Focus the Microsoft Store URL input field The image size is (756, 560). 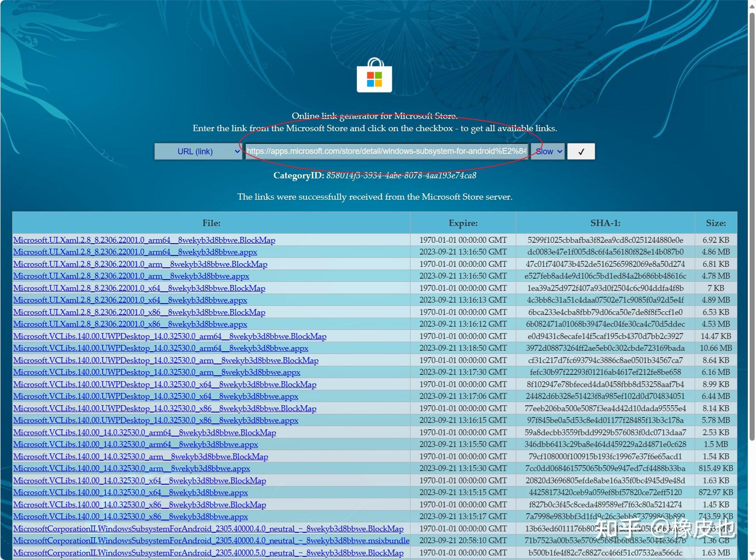tap(387, 151)
